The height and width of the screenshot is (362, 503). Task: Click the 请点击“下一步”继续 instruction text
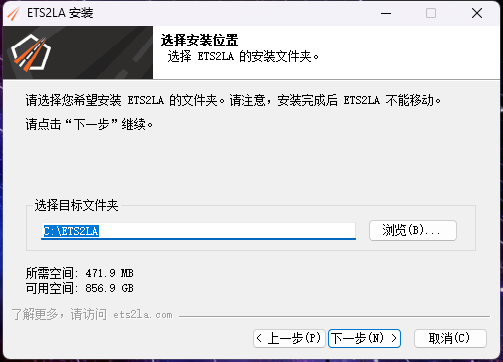[x=89, y=125]
